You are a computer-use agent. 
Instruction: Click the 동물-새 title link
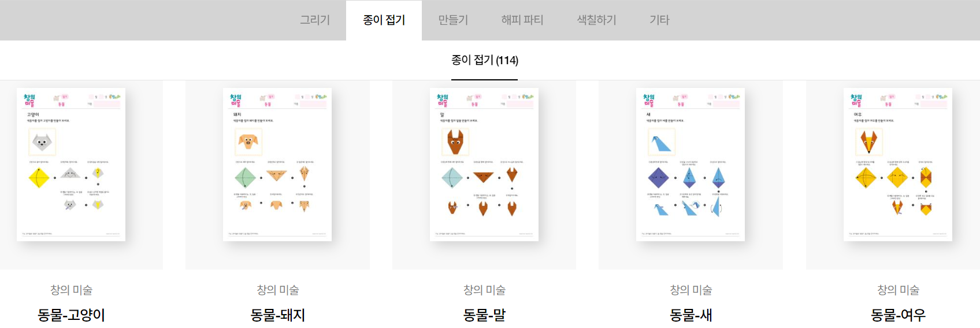click(x=691, y=315)
